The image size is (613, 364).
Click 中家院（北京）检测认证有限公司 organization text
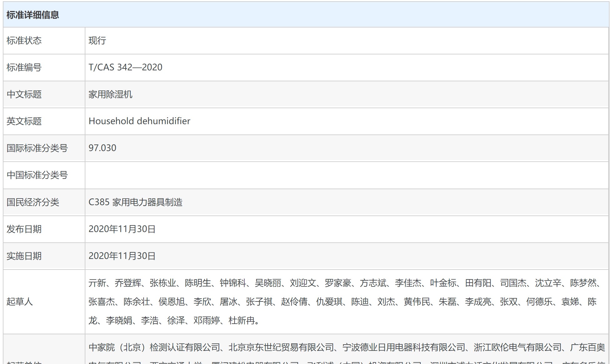(x=155, y=347)
